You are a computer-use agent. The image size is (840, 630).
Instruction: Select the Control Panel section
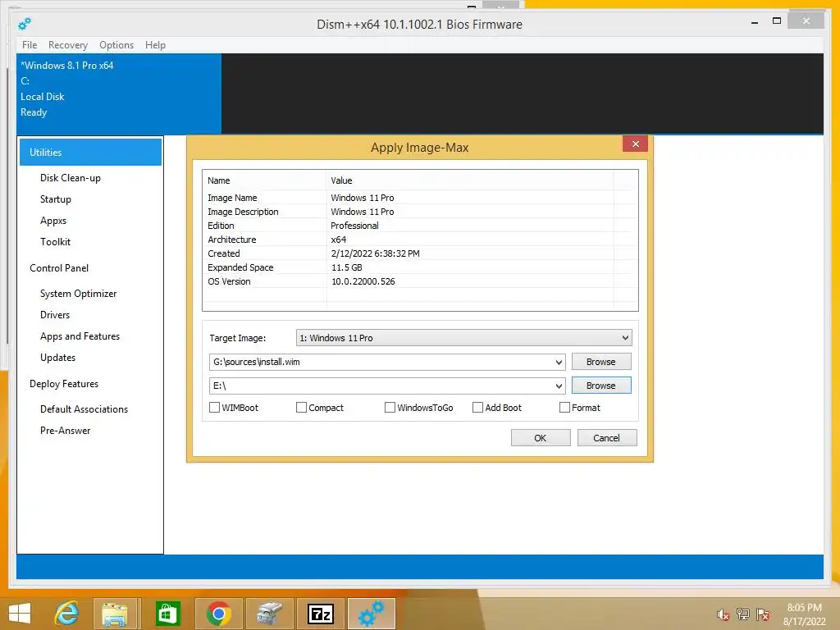[x=59, y=268]
